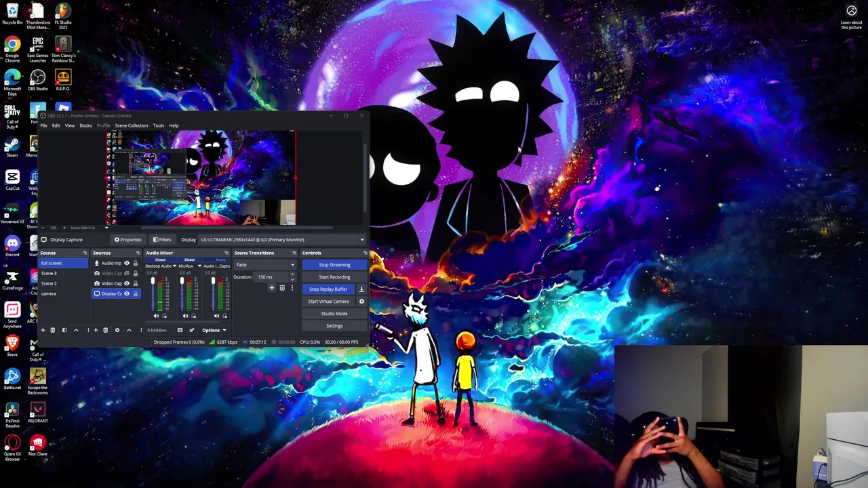Open the Edit menu in OBS
The width and height of the screenshot is (868, 488).
tap(56, 125)
